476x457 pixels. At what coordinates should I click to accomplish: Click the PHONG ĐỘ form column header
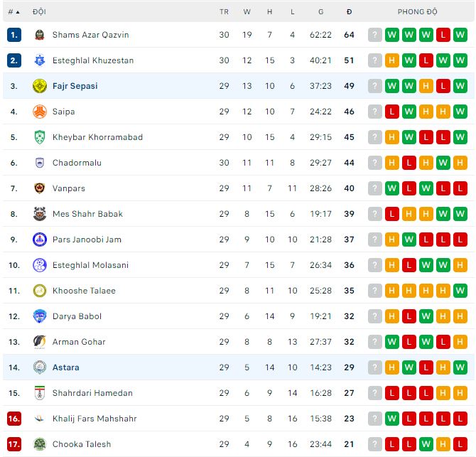pyautogui.click(x=417, y=12)
